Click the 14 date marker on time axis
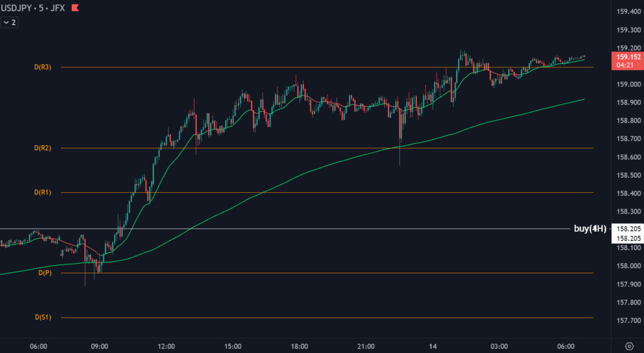644x353 pixels. [x=433, y=346]
